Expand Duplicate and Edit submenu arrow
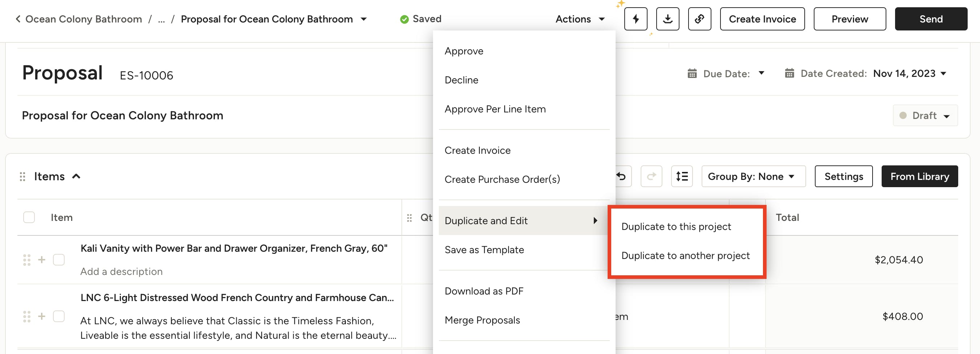Image resolution: width=980 pixels, height=354 pixels. pyautogui.click(x=595, y=221)
